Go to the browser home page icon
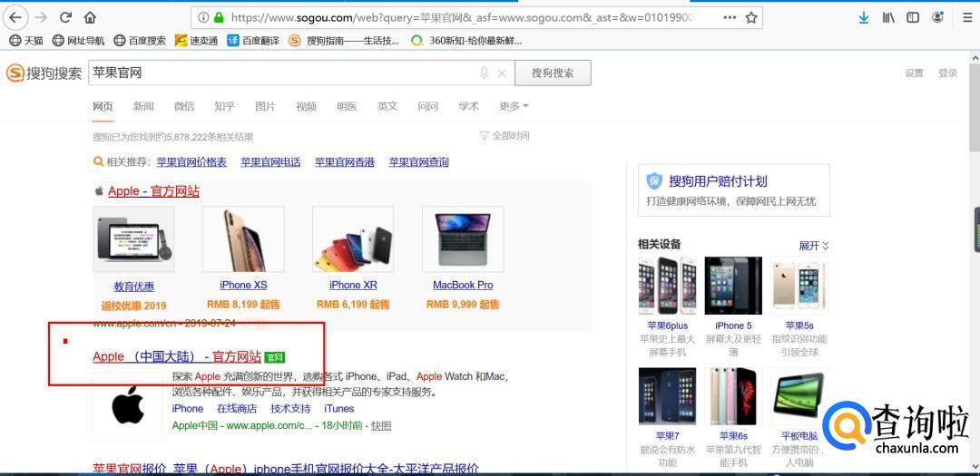 [90, 17]
